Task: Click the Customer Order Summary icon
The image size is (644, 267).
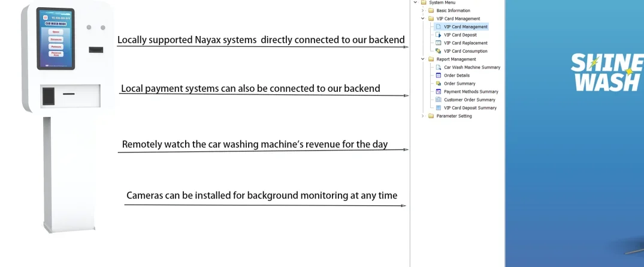Action: pyautogui.click(x=439, y=100)
